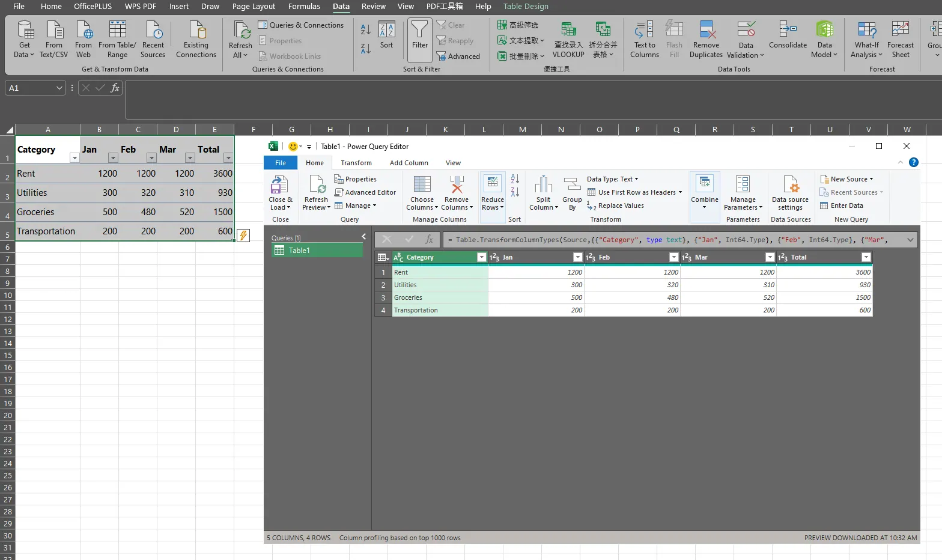Click the Close & Load icon
This screenshot has height=560, width=942.
279,185
